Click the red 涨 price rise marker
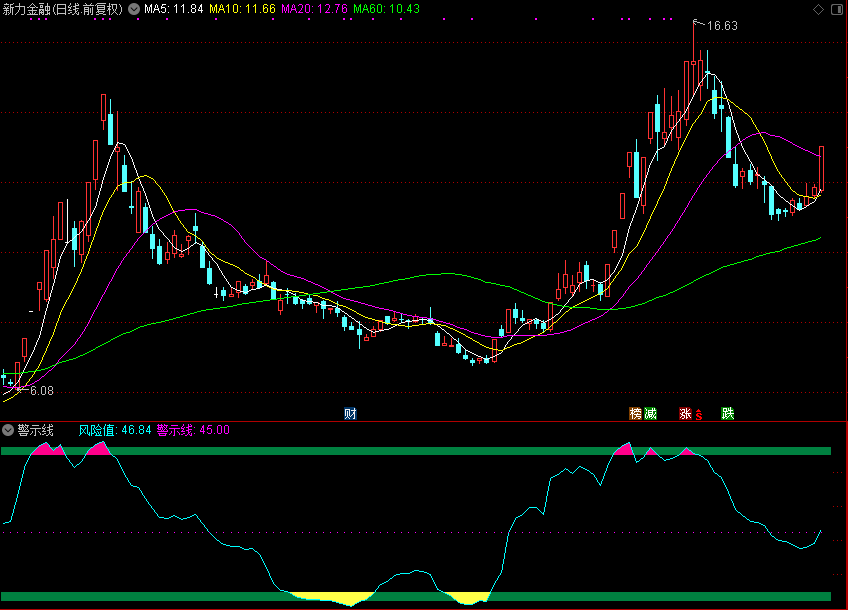 click(x=685, y=413)
